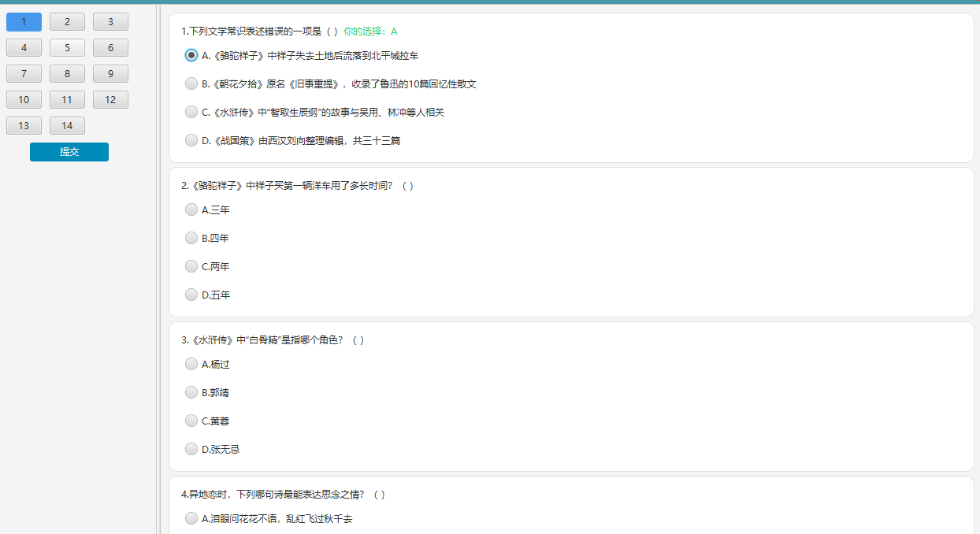Jump to question 2 in navigator
This screenshot has height=534, width=980.
67,22
